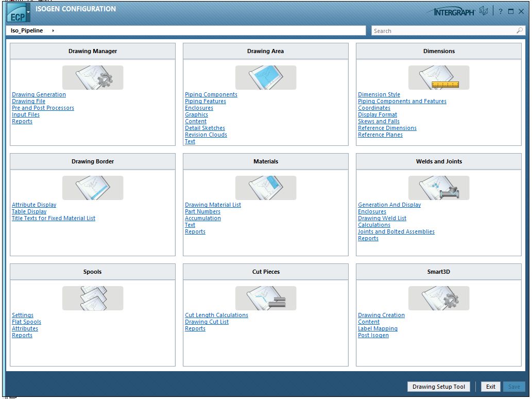Open Attributes under Spools
The image size is (532, 399).
pyautogui.click(x=25, y=329)
